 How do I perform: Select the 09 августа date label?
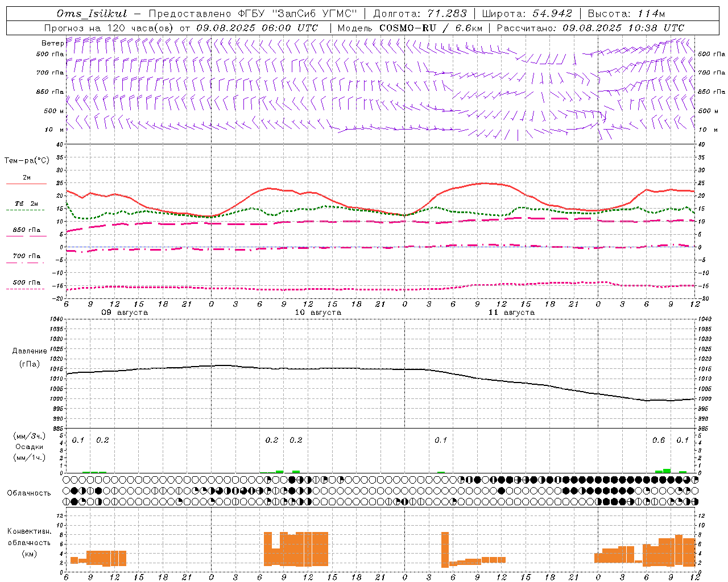click(125, 313)
